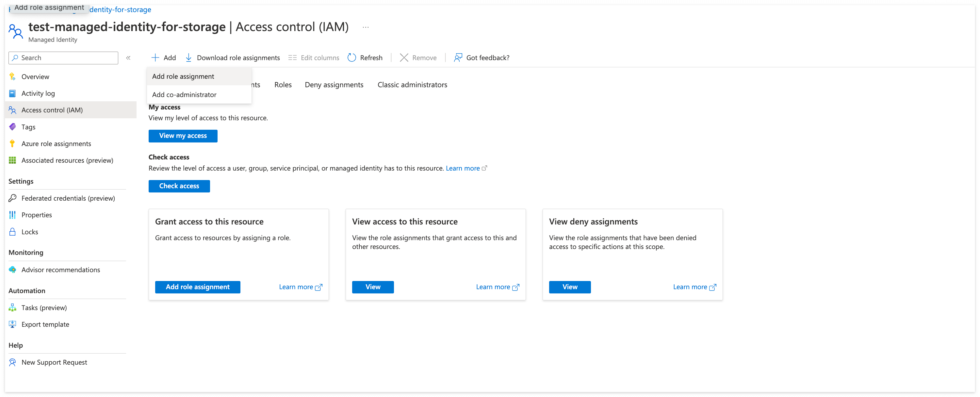Viewport: 980px width, 397px height.
Task: Open Learn more link in View deny assignments card
Action: (x=695, y=287)
